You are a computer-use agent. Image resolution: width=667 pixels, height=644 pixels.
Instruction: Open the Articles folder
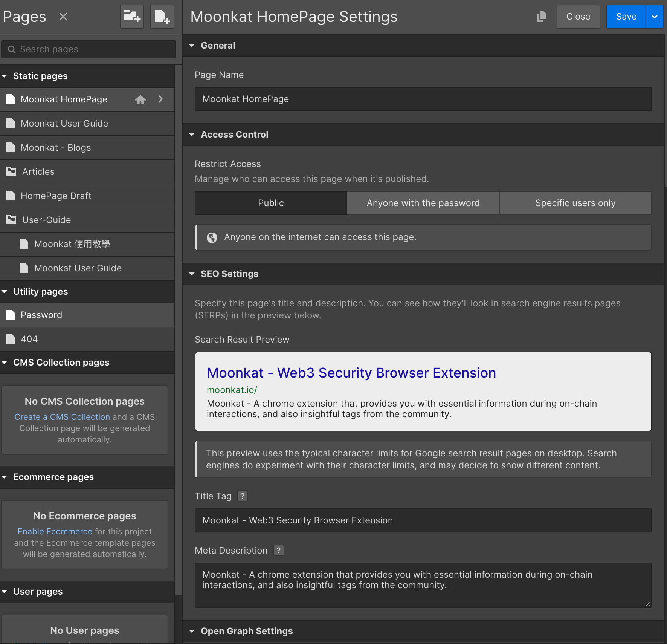coord(87,172)
